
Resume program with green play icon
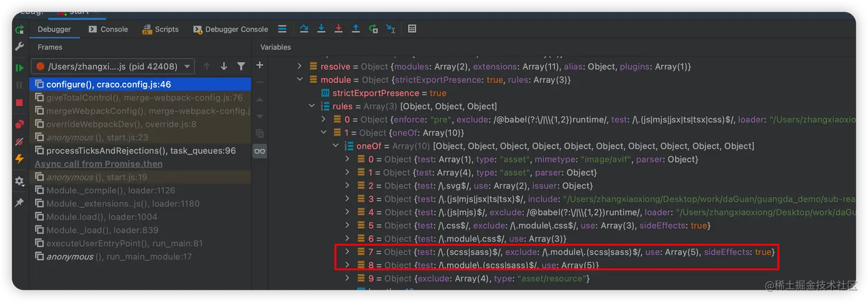point(20,68)
